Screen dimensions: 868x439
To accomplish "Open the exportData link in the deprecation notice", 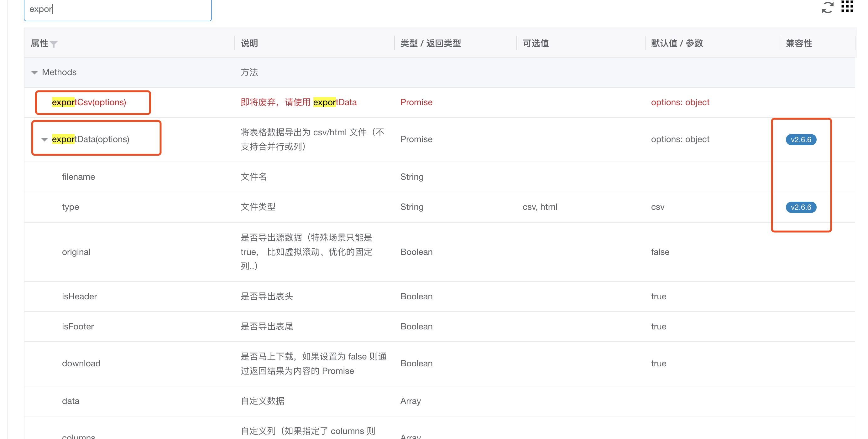I will point(335,102).
